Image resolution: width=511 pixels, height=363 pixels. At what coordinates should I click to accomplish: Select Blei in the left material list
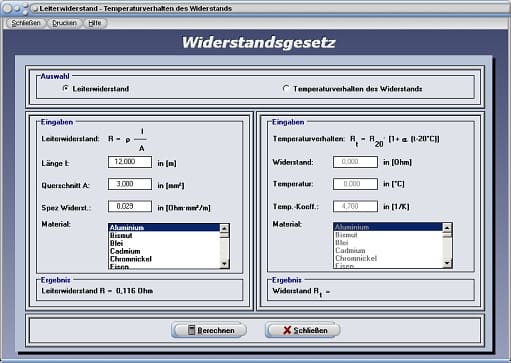coord(164,243)
